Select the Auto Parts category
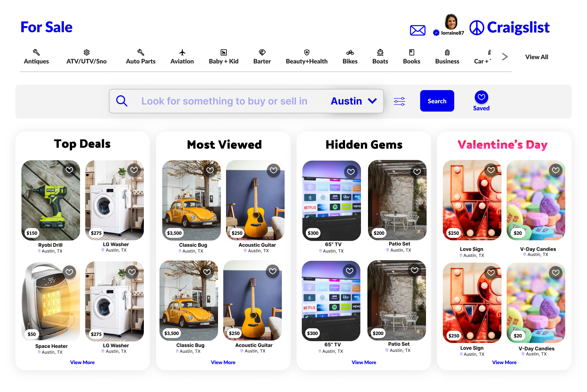This screenshot has height=392, width=587. [141, 57]
